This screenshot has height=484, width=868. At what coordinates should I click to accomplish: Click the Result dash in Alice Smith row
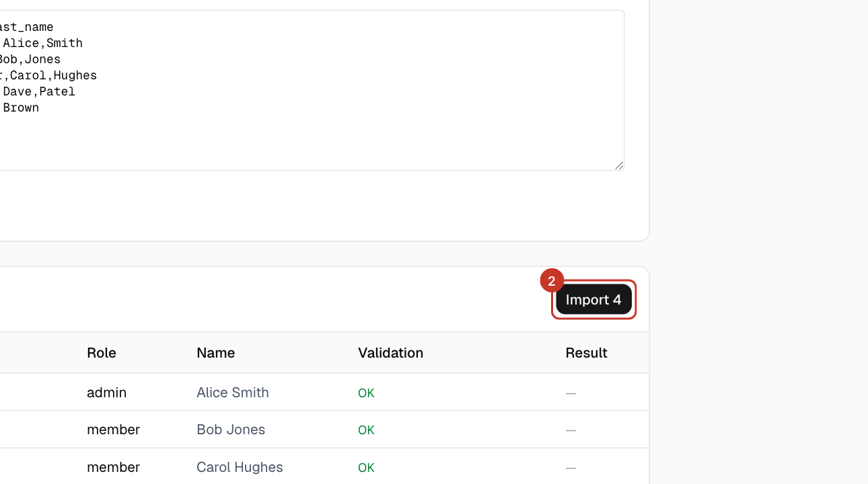pos(571,393)
